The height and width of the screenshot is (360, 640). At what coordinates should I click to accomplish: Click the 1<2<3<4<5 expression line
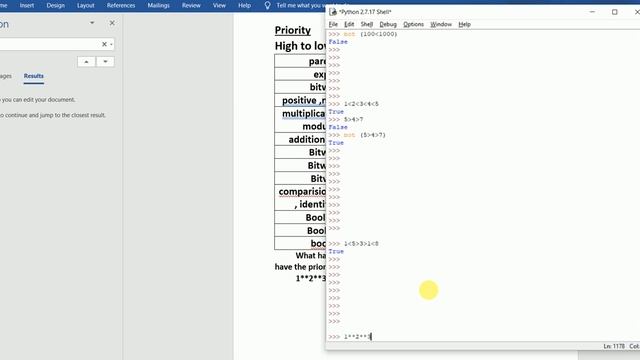click(x=361, y=104)
